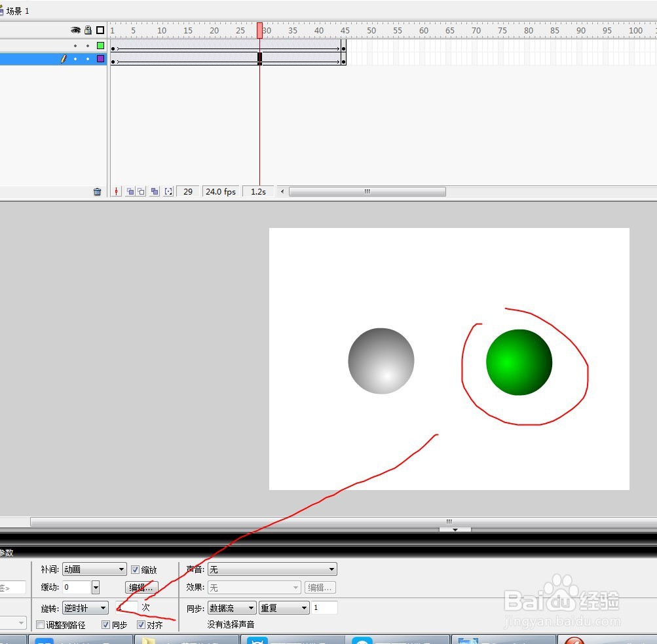Image resolution: width=657 pixels, height=644 pixels.
Task: Toggle visibility dot of the top layer
Action: (75, 46)
